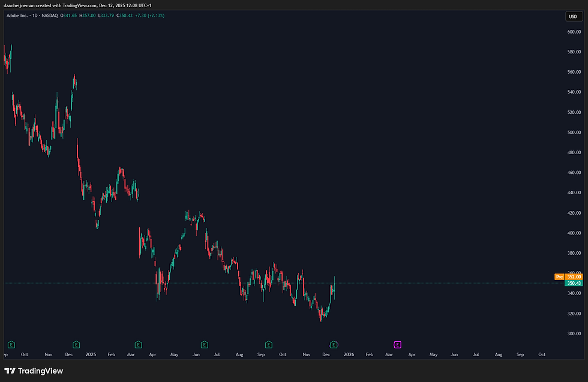The height and width of the screenshot is (382, 588).
Task: Click the 500.00 price axis label
Action: pos(574,133)
